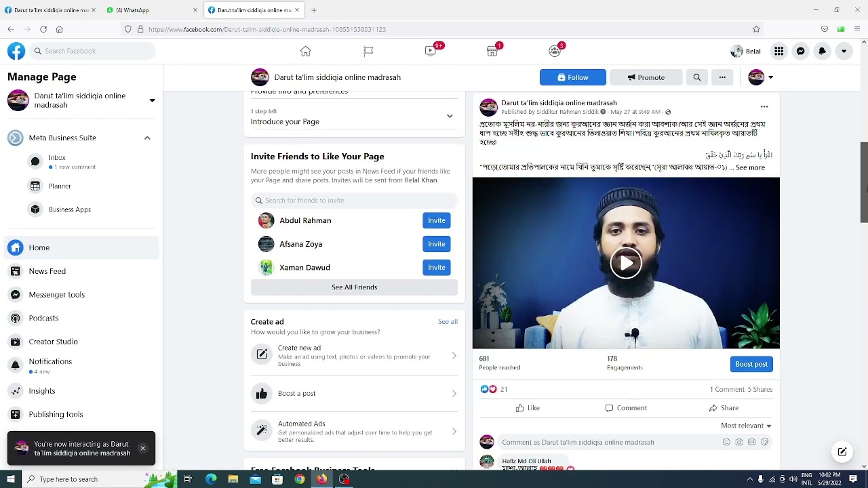
Task: Click Search for friends to invite field
Action: click(x=354, y=201)
